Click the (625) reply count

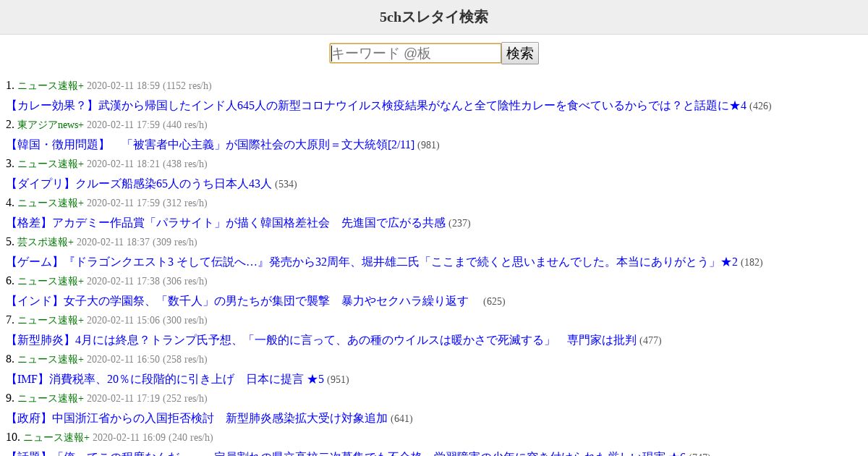tap(494, 302)
